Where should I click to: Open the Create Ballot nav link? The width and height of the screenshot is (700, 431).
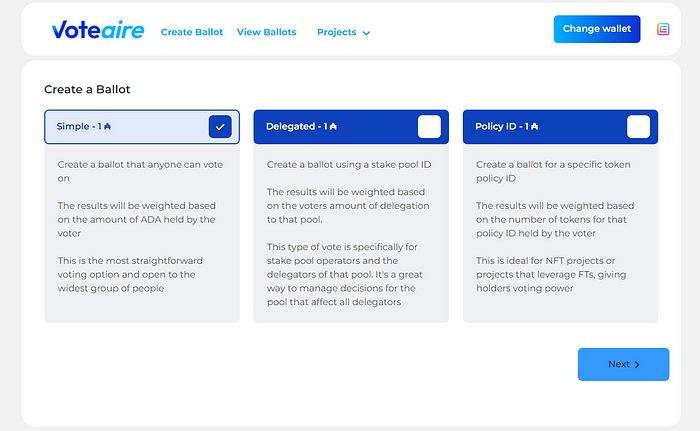192,32
